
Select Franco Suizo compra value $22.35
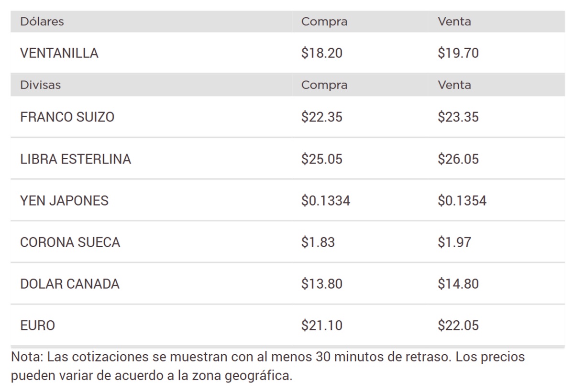click(x=322, y=117)
